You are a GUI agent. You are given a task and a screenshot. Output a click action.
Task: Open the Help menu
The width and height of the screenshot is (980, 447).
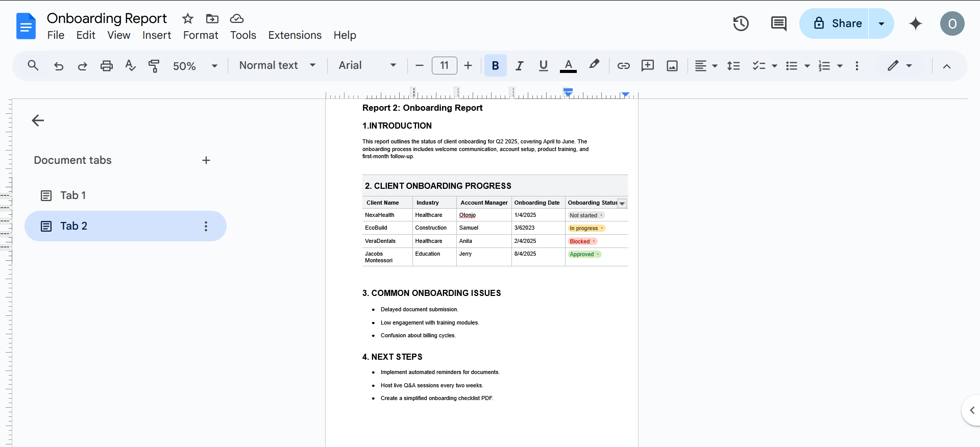point(345,35)
